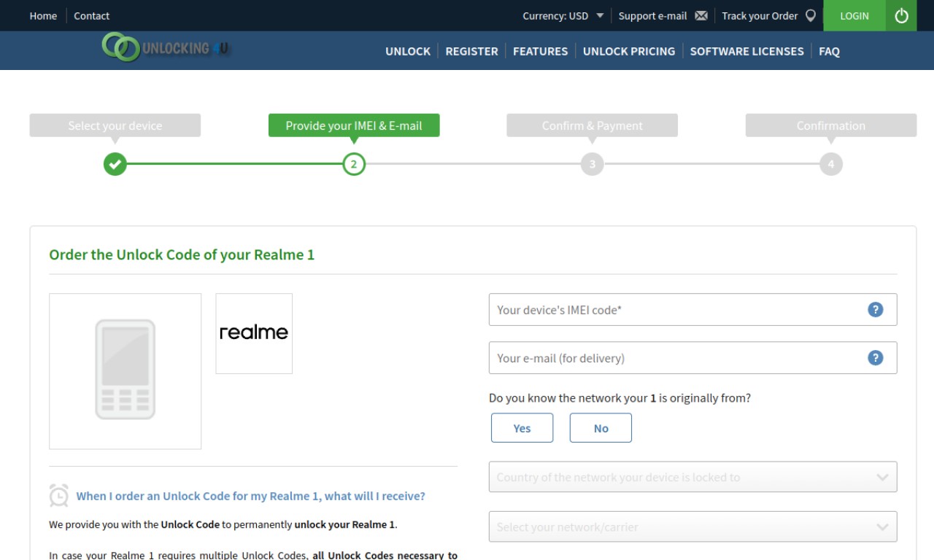Click the Unlocking4U logo
Screen dimensions: 934x560
pyautogui.click(x=166, y=47)
